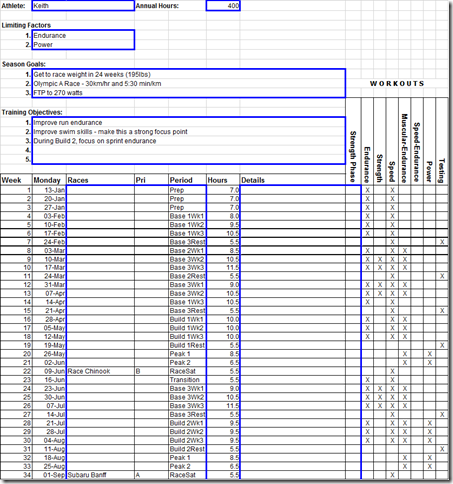Image resolution: width=453 pixels, height=484 pixels.
Task: Select the Power X mark in week 20
Action: 429,354
